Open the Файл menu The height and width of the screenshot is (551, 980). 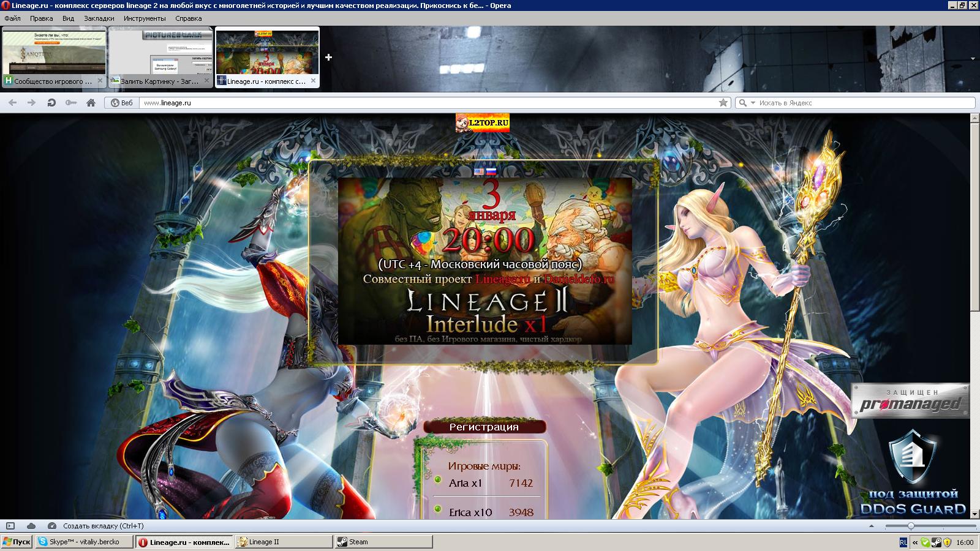point(12,18)
